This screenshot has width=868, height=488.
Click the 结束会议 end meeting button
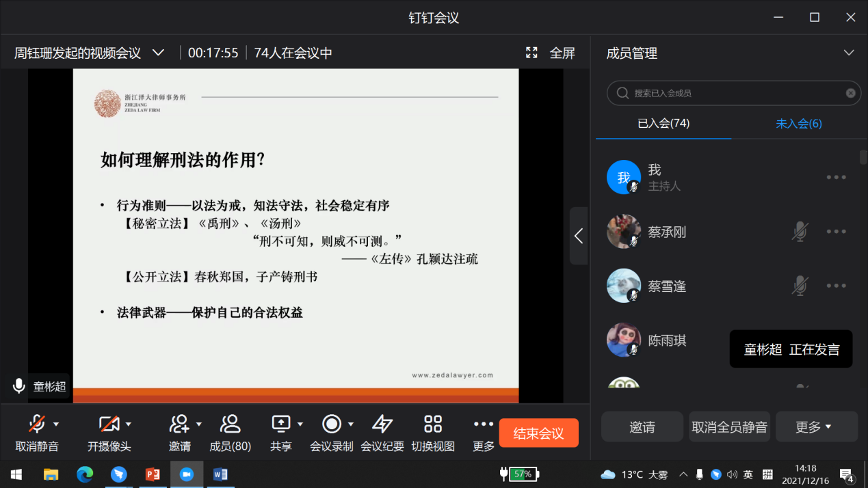tap(538, 433)
